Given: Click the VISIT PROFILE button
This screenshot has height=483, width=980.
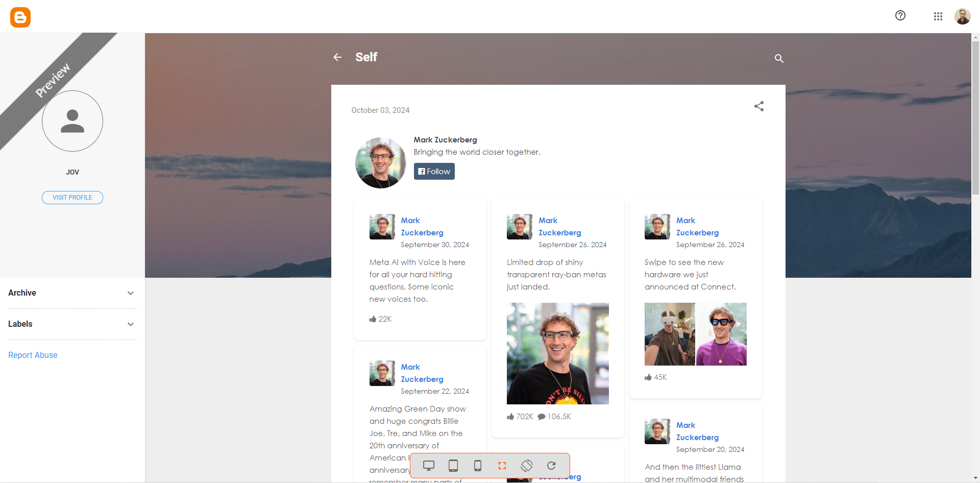Looking at the screenshot, I should point(72,198).
